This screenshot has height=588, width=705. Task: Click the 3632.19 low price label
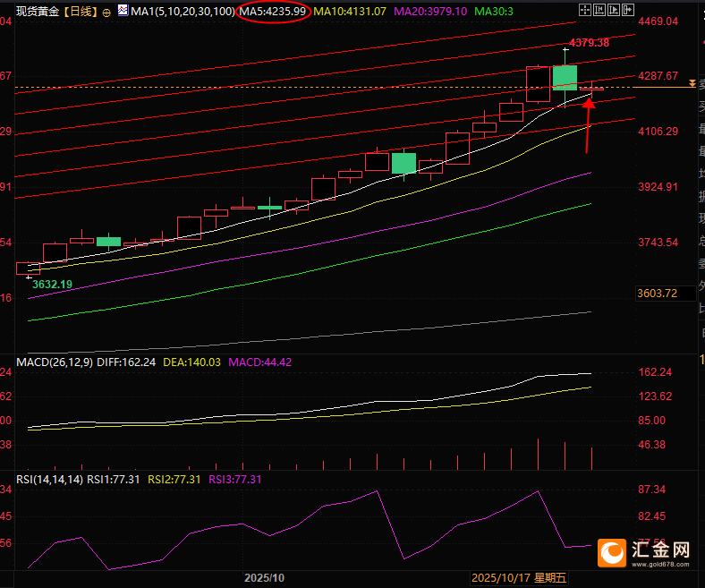point(52,285)
